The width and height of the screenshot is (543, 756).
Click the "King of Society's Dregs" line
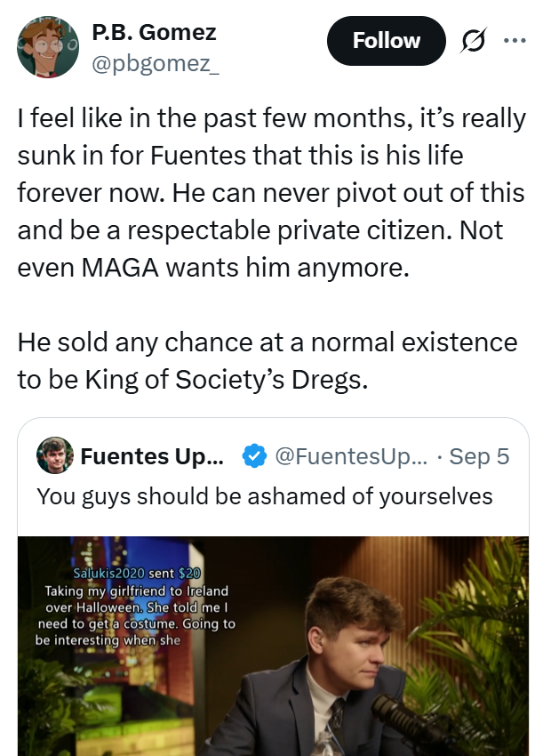(191, 379)
